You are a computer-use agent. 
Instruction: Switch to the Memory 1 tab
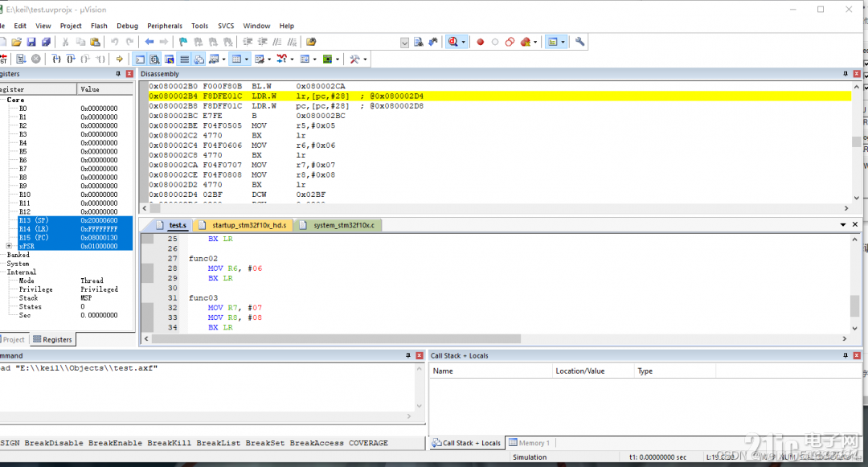pos(530,443)
